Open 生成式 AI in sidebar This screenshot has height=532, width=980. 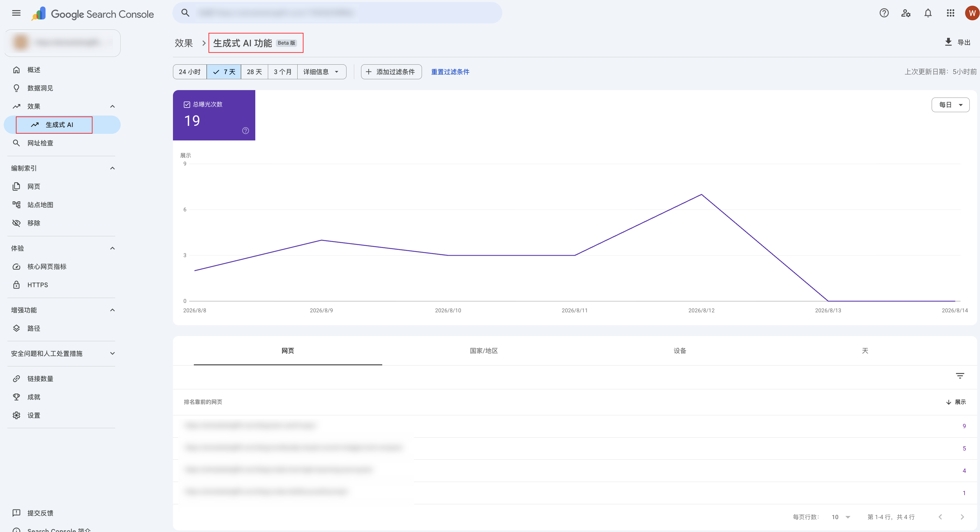(62, 125)
